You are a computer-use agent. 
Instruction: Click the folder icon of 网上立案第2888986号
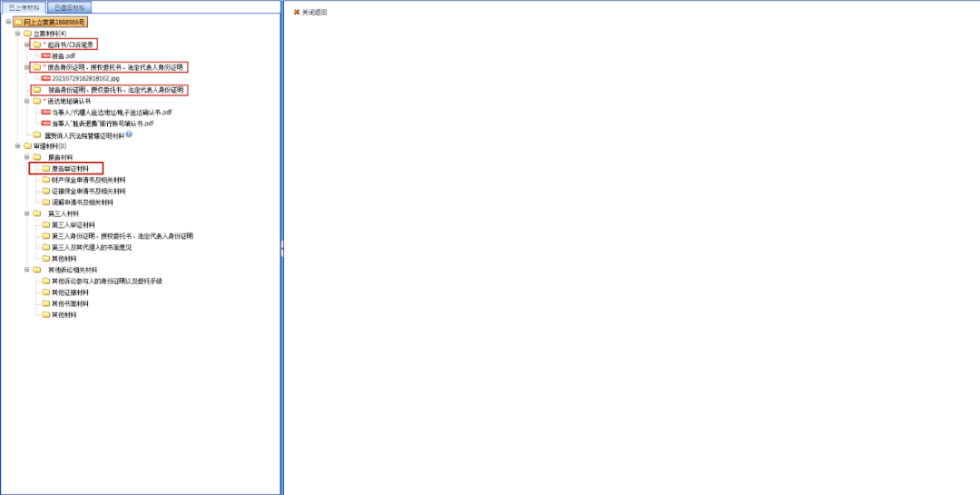pos(18,22)
